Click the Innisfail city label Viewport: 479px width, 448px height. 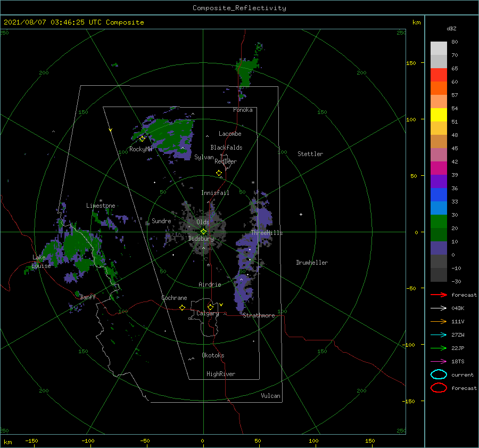pos(215,193)
